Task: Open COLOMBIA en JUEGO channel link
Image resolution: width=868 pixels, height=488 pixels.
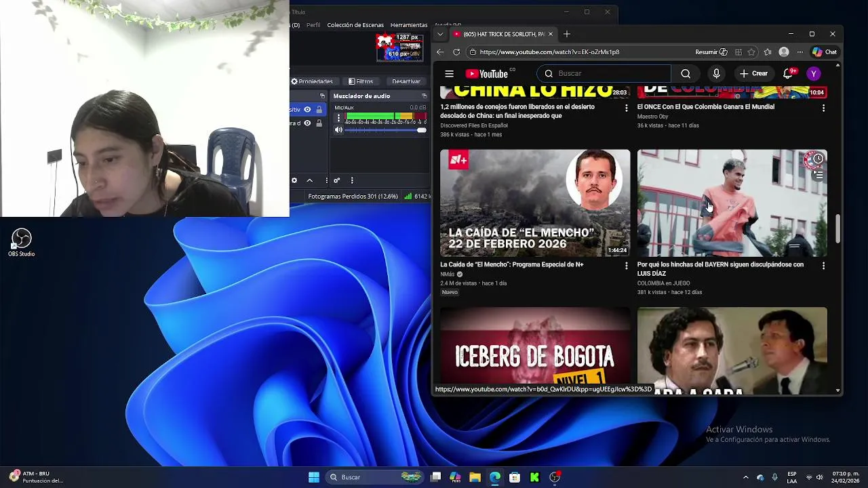Action: point(663,283)
